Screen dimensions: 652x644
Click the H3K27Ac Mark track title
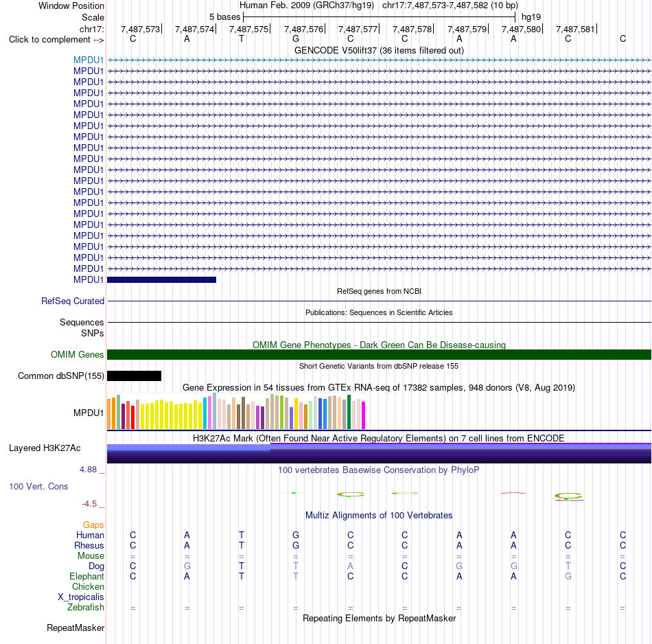379,438
